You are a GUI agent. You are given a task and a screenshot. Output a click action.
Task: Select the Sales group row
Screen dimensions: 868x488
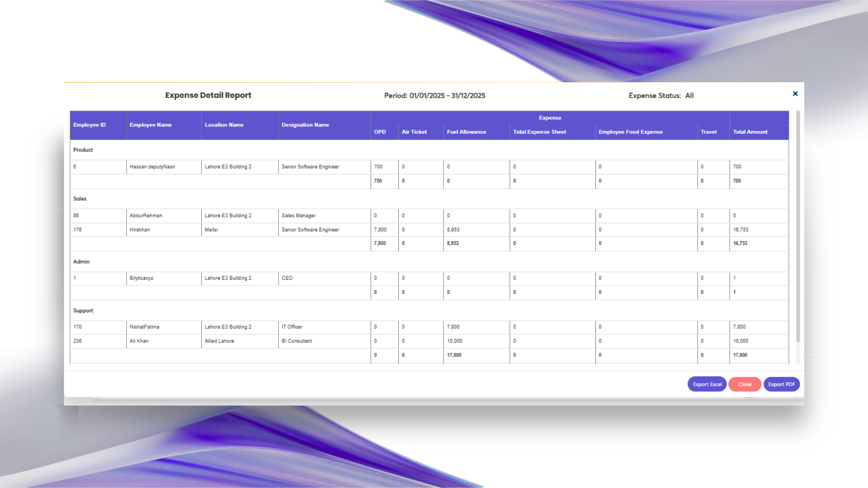pyautogui.click(x=80, y=199)
